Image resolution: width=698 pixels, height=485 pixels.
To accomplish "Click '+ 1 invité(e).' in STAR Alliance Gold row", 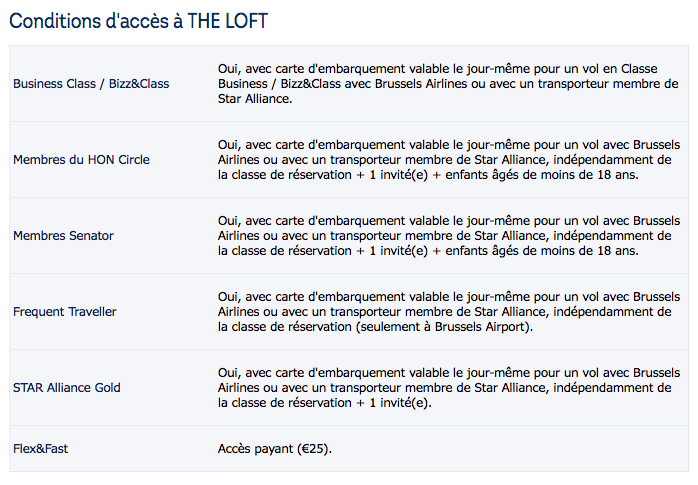I will tap(394, 403).
